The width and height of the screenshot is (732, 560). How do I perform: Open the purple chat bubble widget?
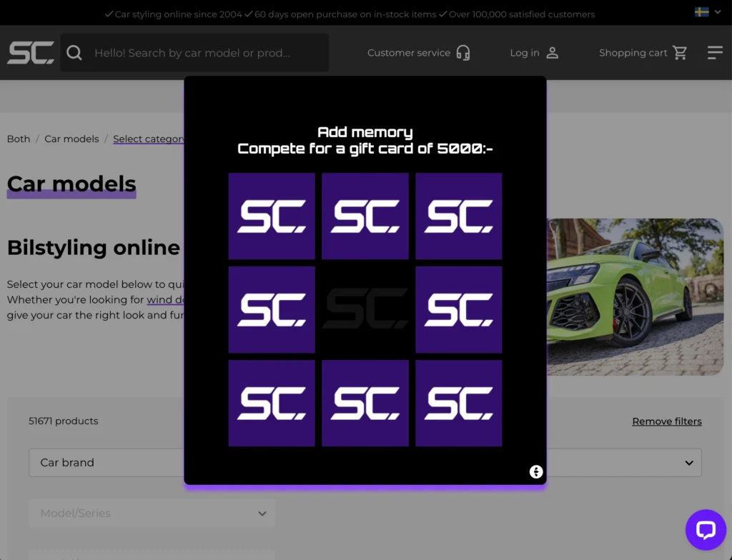(706, 529)
